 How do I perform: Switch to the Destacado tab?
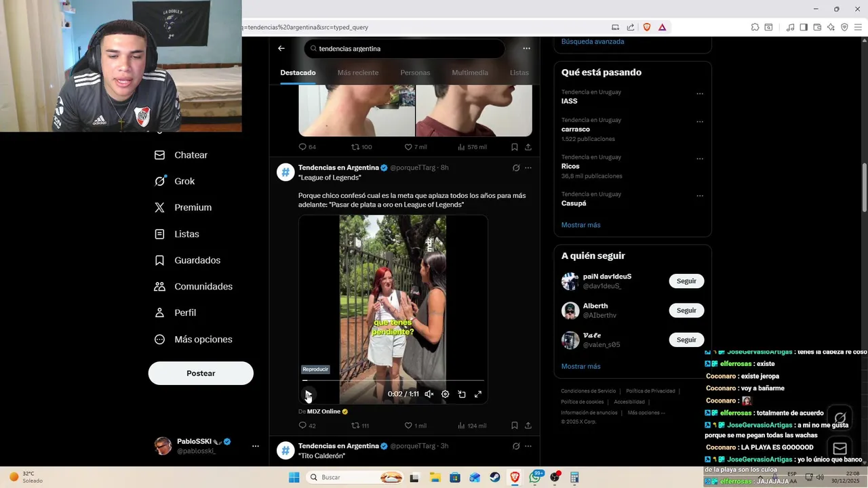click(298, 73)
